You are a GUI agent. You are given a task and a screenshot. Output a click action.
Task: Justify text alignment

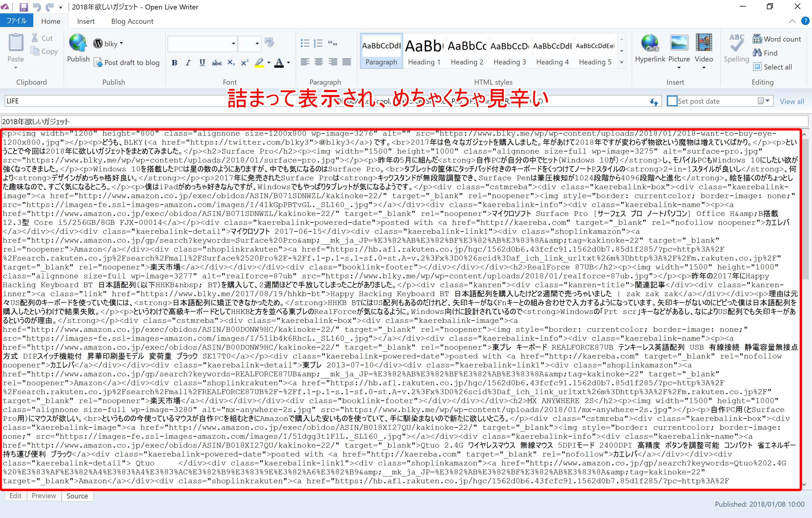pyautogui.click(x=347, y=62)
